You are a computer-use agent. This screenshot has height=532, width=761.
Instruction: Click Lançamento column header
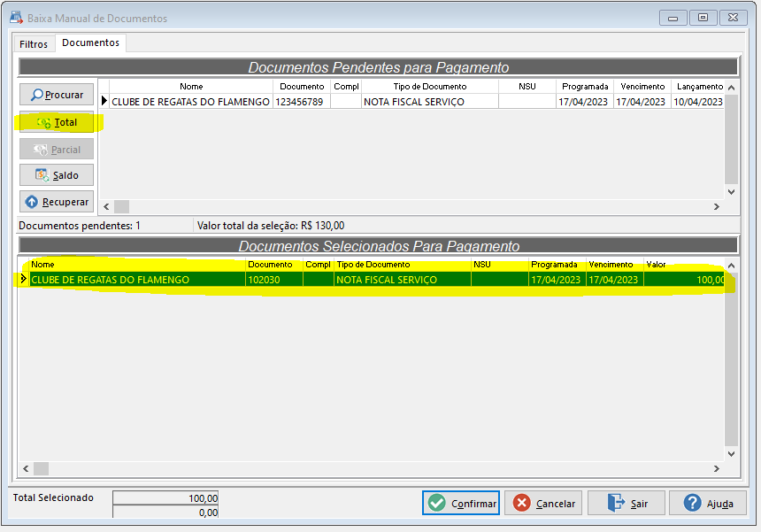pos(698,87)
